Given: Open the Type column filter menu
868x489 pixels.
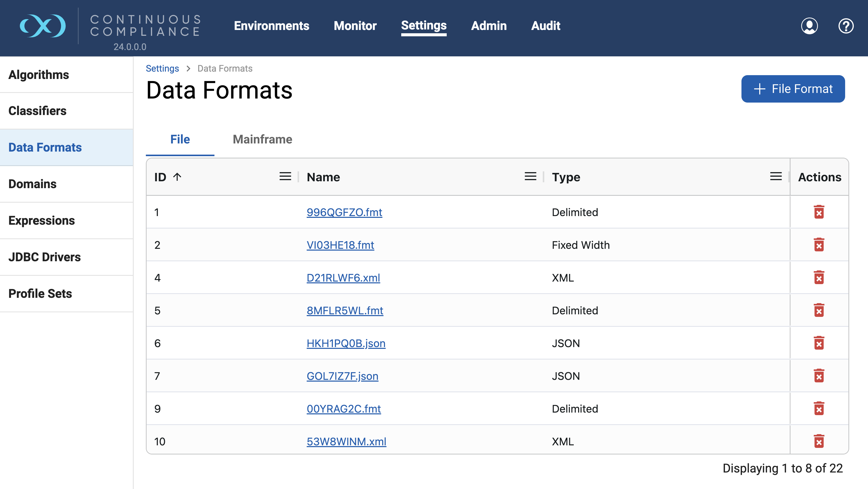Looking at the screenshot, I should [776, 176].
